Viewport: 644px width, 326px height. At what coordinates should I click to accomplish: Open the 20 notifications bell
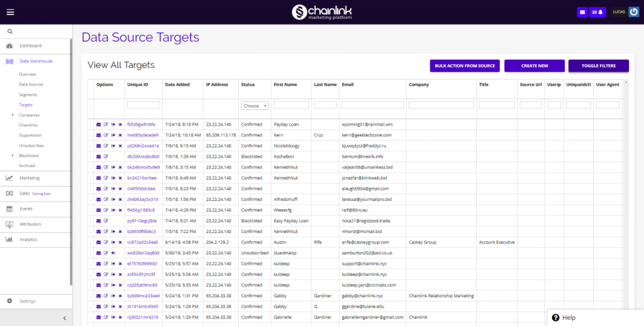coord(597,13)
